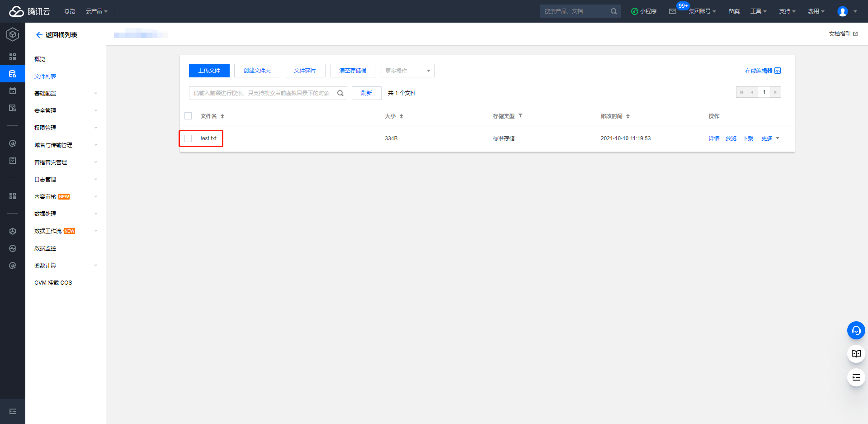Image resolution: width=868 pixels, height=424 pixels.
Task: Sort by 文件名 column arrows
Action: [222, 116]
